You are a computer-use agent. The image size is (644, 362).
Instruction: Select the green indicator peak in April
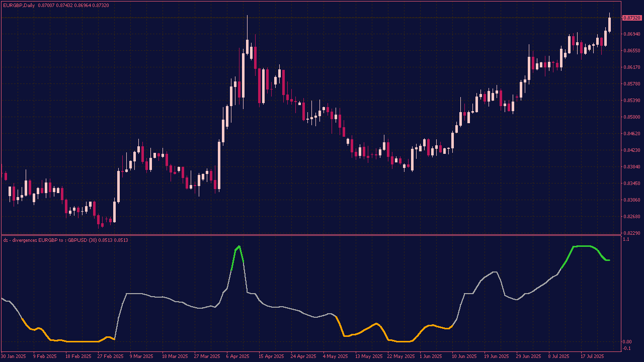[238, 247]
